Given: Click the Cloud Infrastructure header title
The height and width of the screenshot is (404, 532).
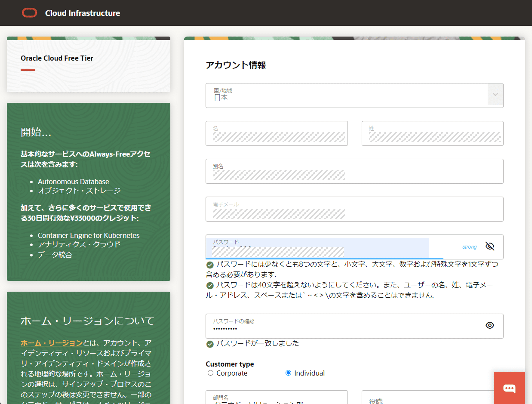Looking at the screenshot, I should pyautogui.click(x=82, y=13).
